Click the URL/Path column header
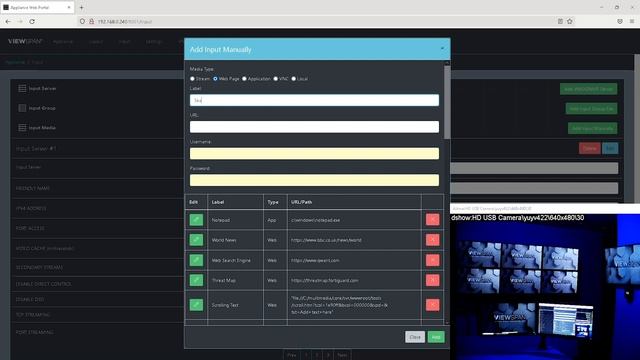This screenshot has height=360, width=640. coord(302,202)
